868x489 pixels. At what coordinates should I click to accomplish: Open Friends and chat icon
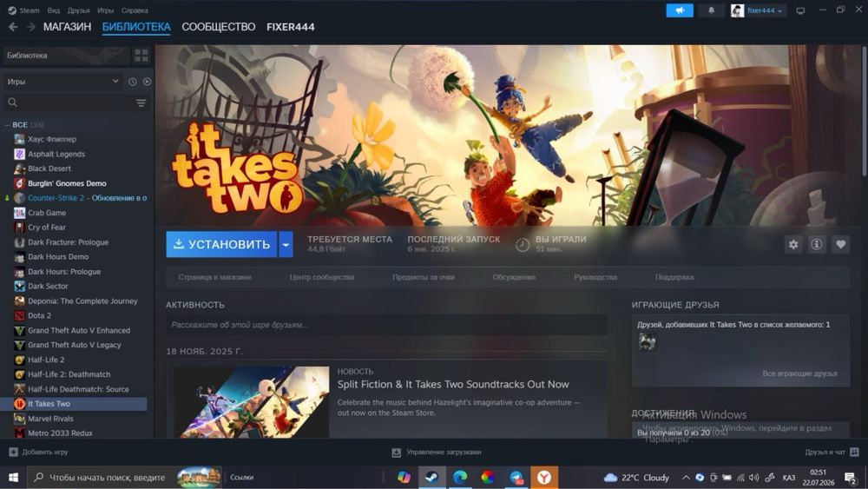854,452
